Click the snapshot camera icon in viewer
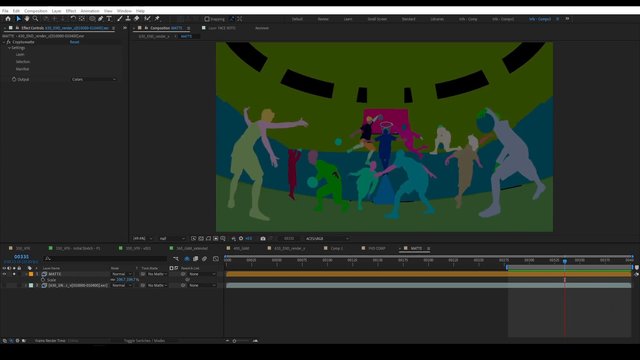 pos(263,238)
